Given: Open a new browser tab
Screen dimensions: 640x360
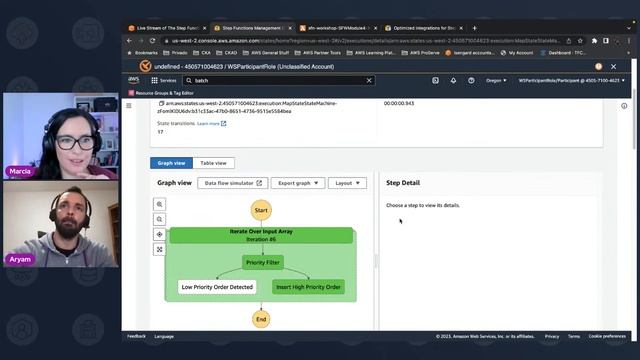Looking at the screenshot, I should pos(474,28).
